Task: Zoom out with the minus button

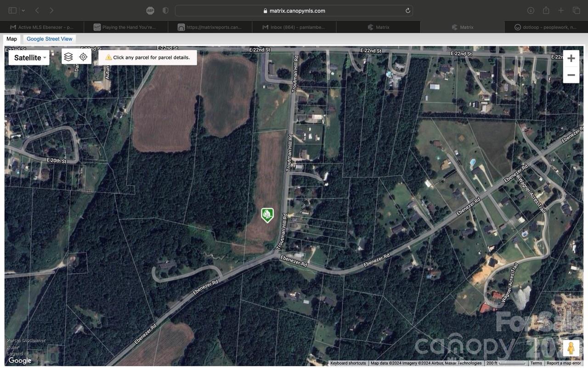Action: [x=571, y=75]
